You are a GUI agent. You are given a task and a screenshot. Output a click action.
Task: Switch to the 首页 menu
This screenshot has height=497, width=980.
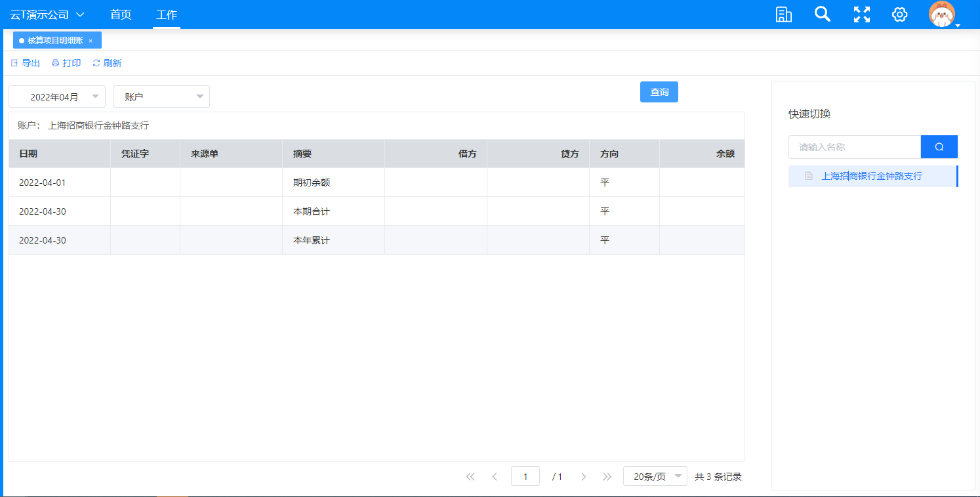pos(121,14)
